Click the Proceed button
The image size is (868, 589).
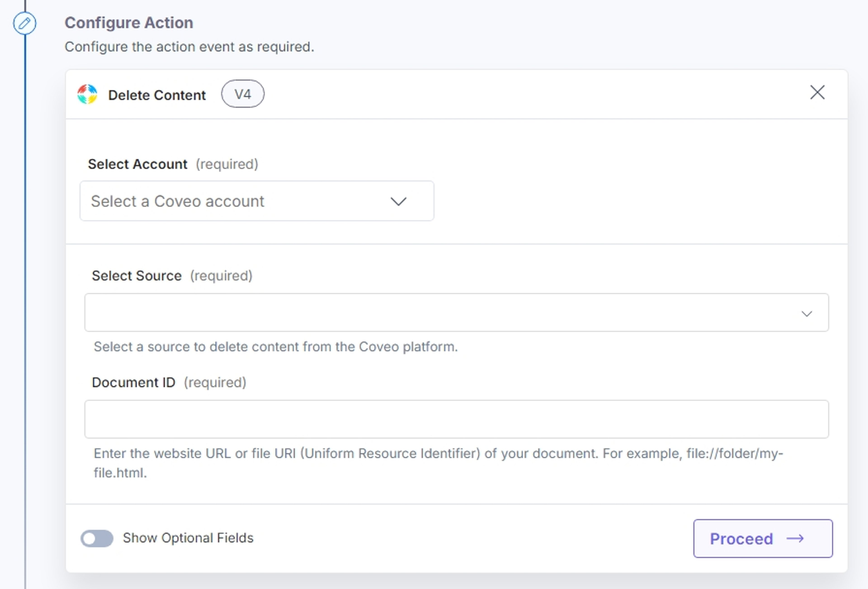[763, 539]
